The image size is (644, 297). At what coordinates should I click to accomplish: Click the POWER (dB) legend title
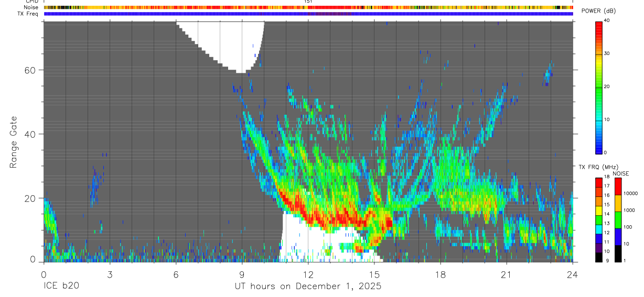tap(599, 11)
